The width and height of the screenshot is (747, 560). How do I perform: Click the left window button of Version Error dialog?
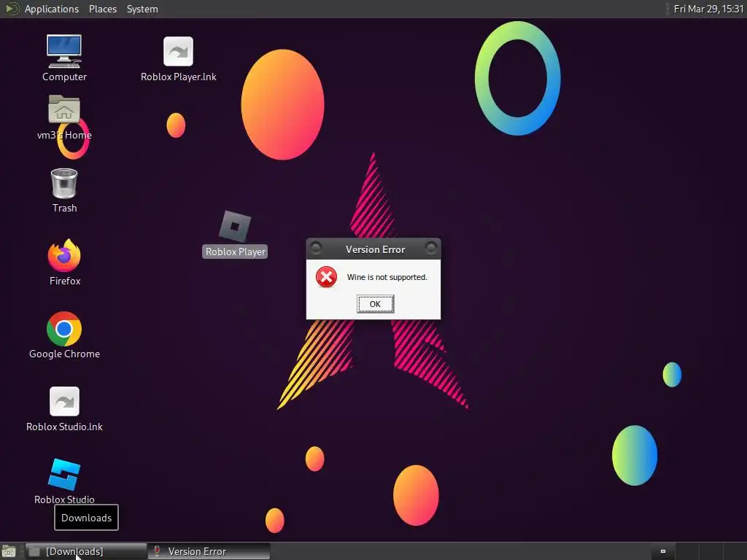[x=315, y=248]
